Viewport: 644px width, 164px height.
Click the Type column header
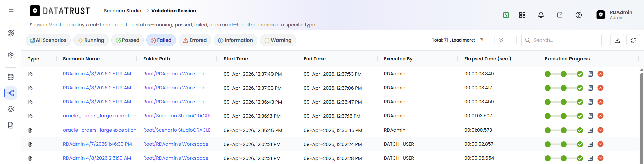33,59
